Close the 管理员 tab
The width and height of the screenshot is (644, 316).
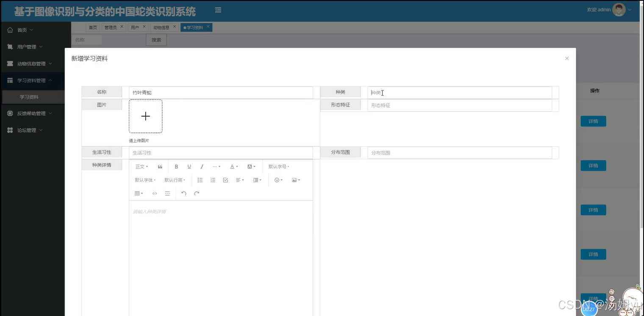coord(122,27)
